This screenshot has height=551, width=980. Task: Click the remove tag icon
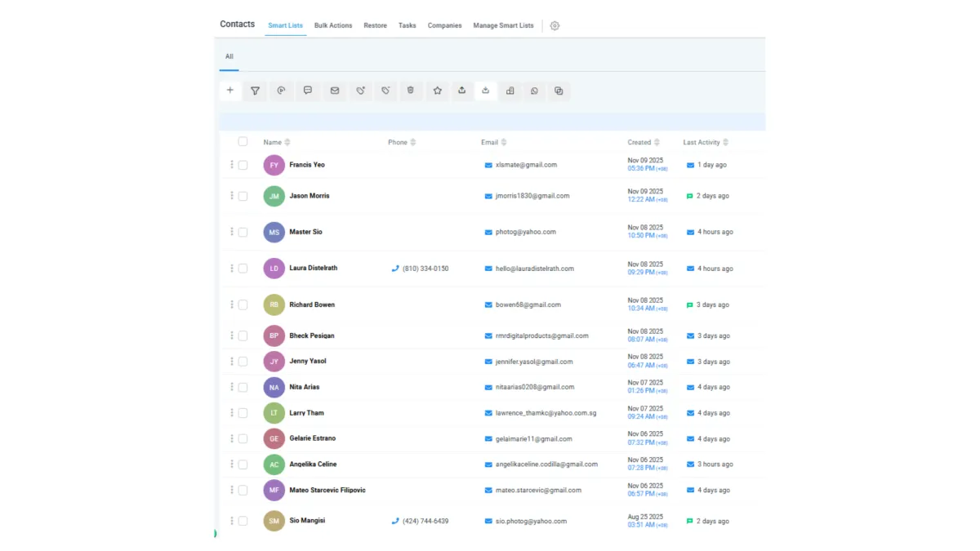386,91
